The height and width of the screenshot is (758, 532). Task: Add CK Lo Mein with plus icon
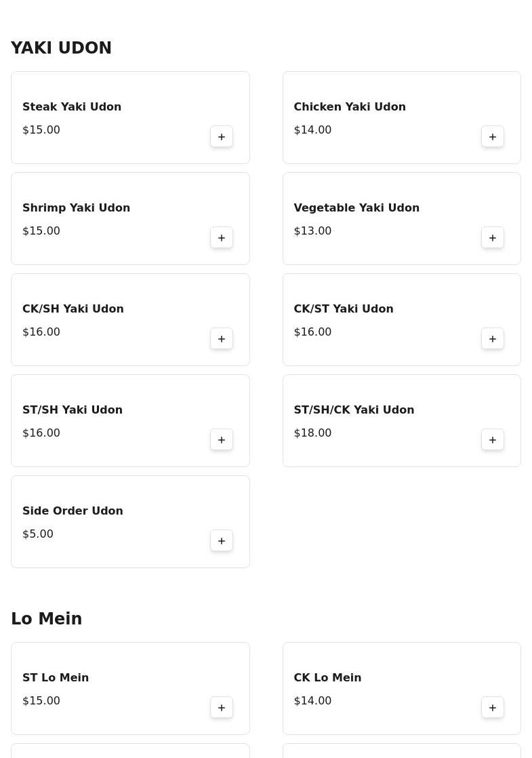tap(493, 708)
